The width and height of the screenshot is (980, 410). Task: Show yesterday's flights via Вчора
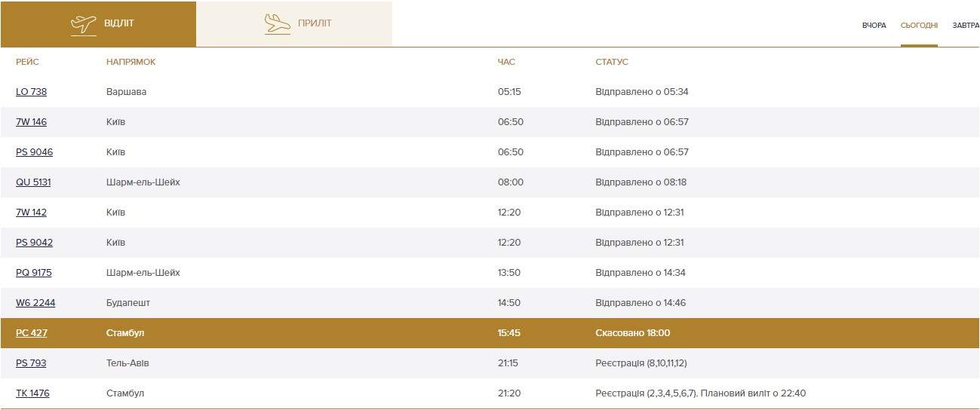pos(874,26)
